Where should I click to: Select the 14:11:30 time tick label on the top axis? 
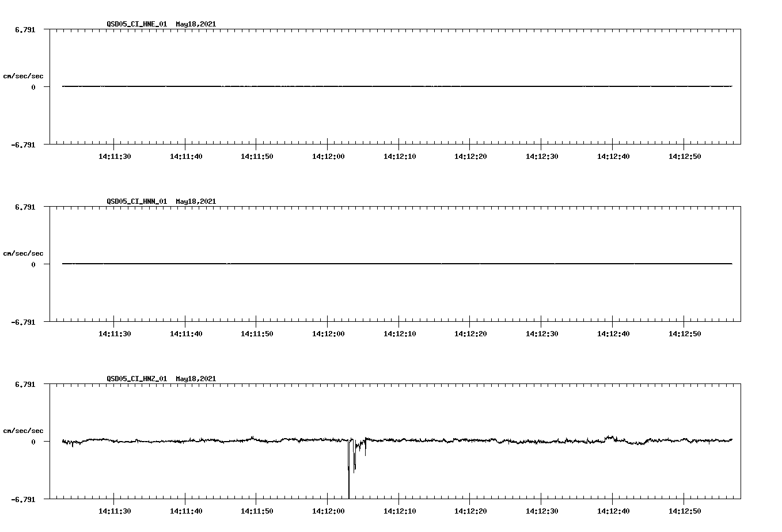click(x=115, y=155)
